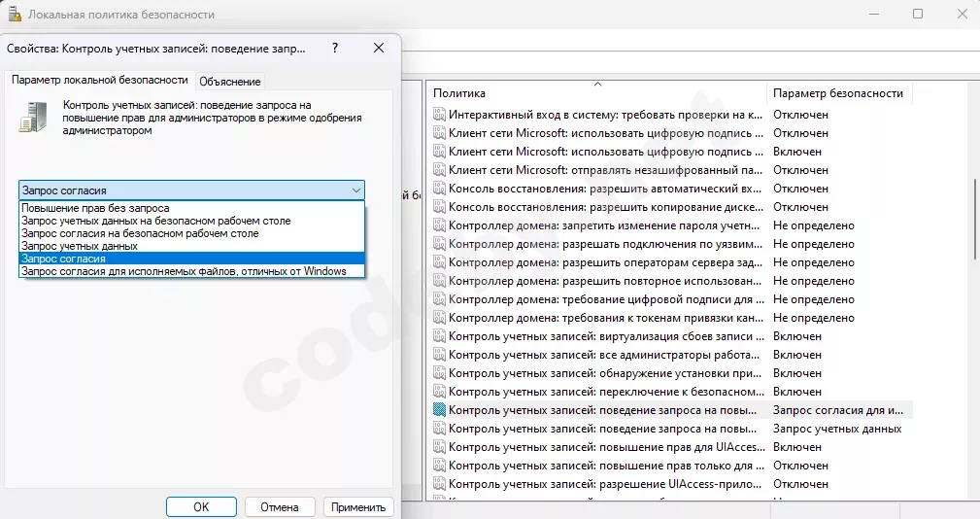Image resolution: width=980 pixels, height=519 pixels.
Task: Select row text Интерактивный вход в систему: требовать проверки
Action: 606,115
